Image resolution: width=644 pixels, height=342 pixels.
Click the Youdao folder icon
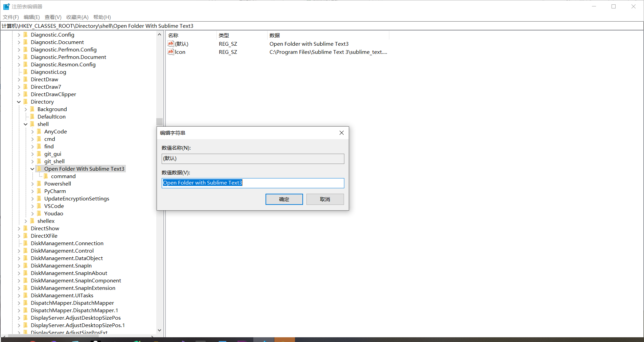[x=39, y=213]
